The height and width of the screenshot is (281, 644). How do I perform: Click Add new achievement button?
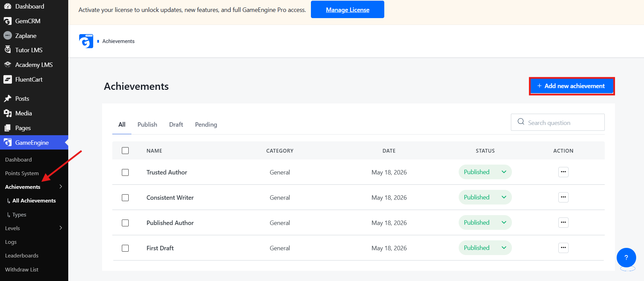(x=572, y=86)
